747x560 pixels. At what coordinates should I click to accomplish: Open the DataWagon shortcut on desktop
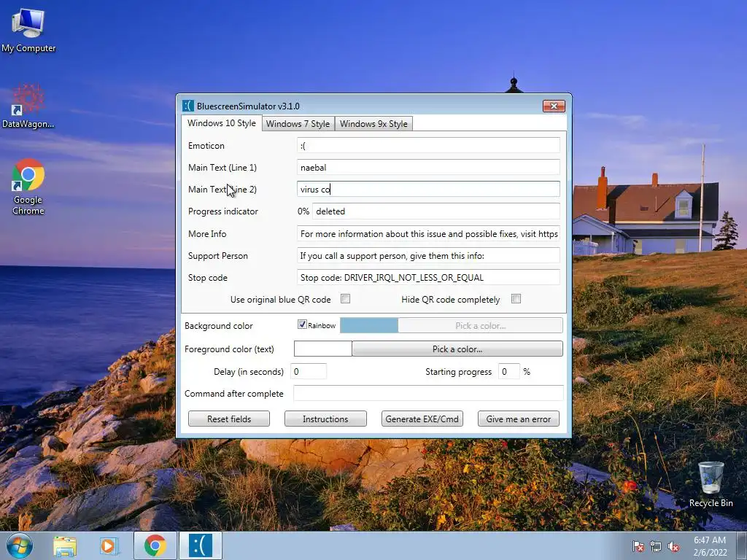coord(28,106)
